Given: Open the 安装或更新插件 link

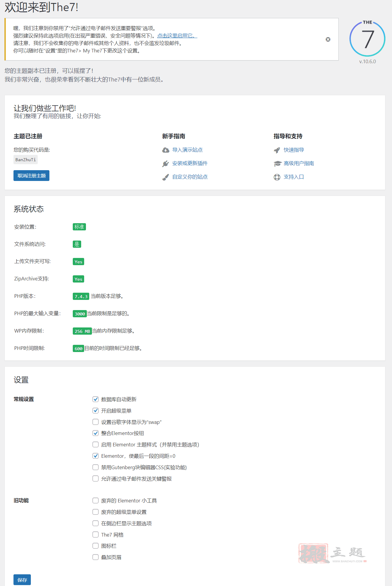Looking at the screenshot, I should coord(190,163).
